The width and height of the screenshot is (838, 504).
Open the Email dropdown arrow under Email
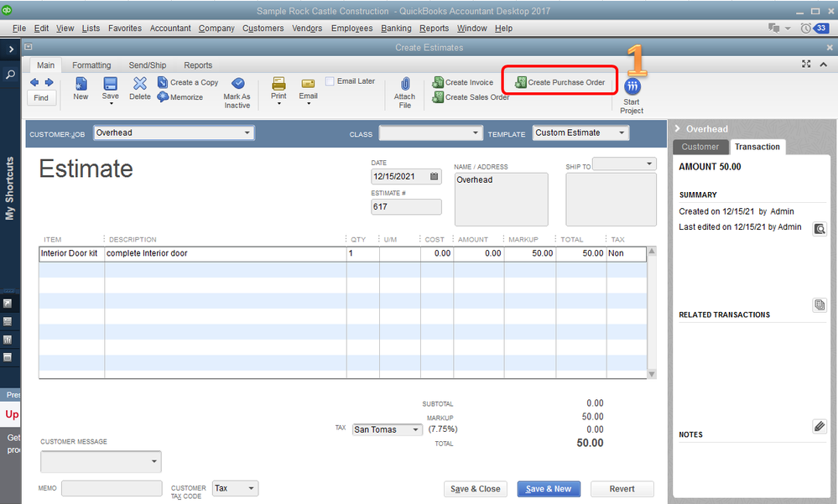tap(309, 104)
